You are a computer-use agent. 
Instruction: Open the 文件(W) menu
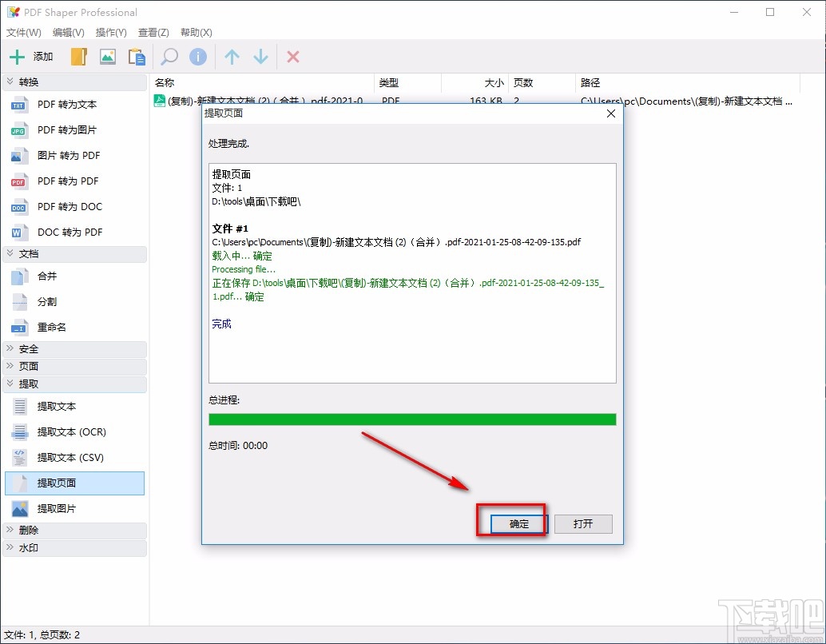coord(24,33)
